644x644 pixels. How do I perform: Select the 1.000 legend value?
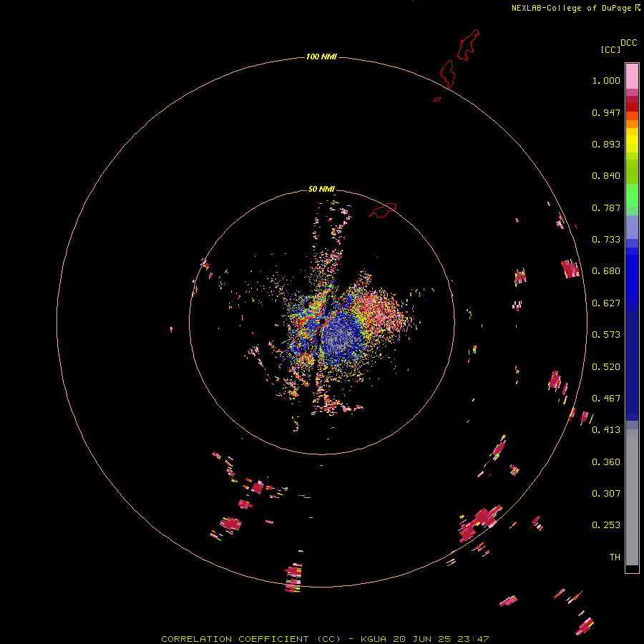[x=606, y=80]
